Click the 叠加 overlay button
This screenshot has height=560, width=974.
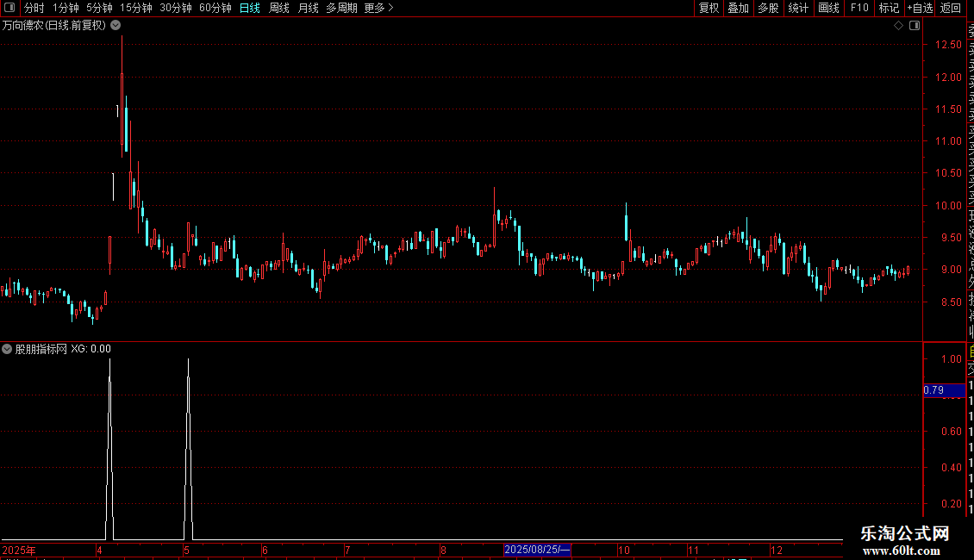(739, 8)
